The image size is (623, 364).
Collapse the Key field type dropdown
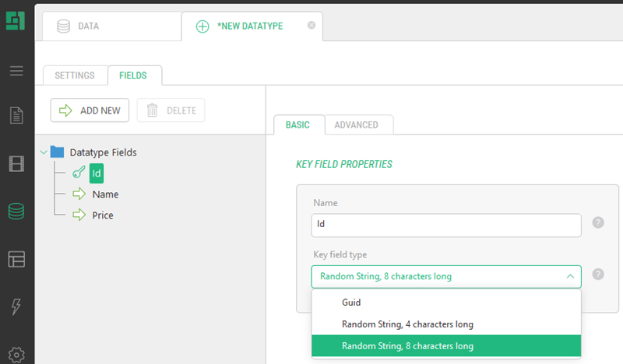tap(570, 276)
